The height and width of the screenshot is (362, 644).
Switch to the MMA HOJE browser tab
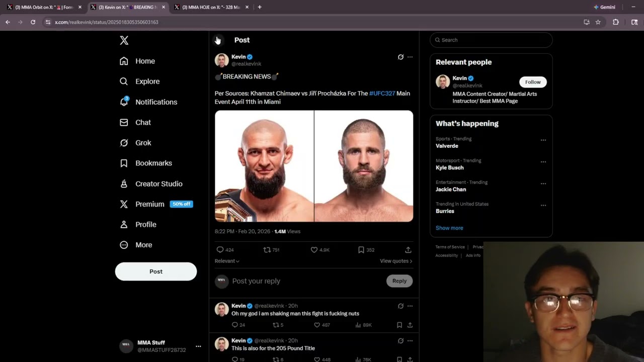212,7
